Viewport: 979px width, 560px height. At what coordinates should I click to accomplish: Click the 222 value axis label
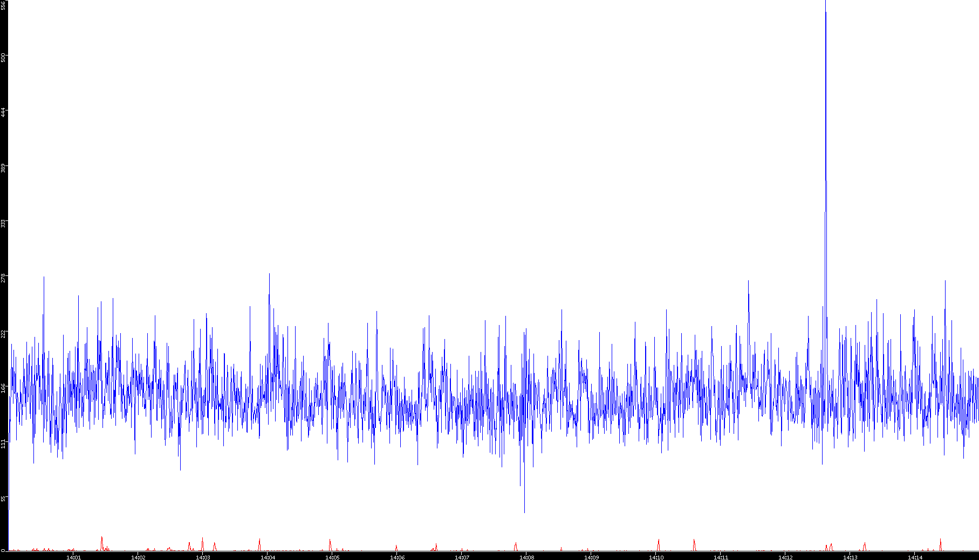point(3,334)
